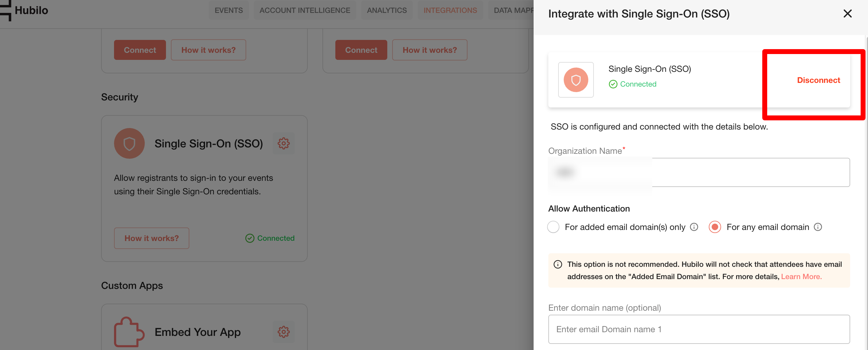Click the Connected status text on SSO card

tap(276, 238)
